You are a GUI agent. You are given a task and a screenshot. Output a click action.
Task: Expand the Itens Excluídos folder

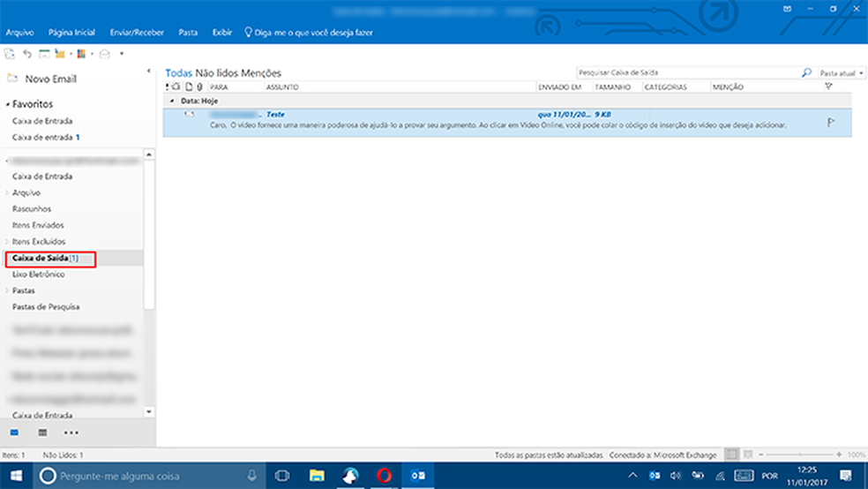[x=7, y=242]
